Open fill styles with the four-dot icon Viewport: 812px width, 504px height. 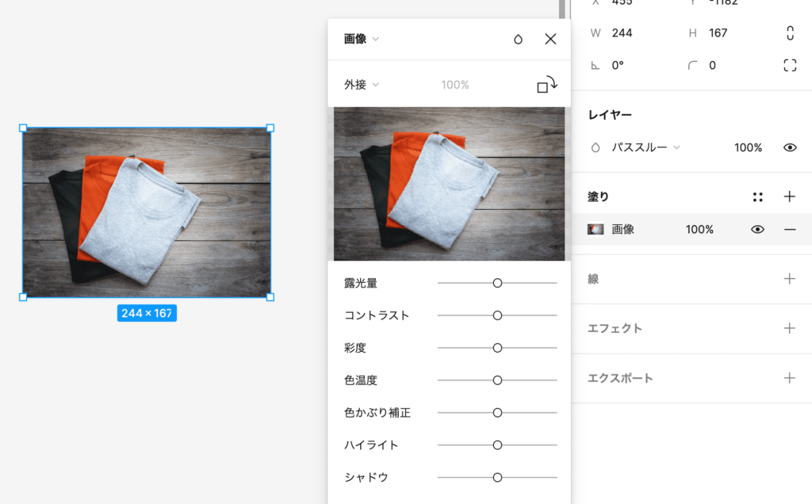pos(757,197)
